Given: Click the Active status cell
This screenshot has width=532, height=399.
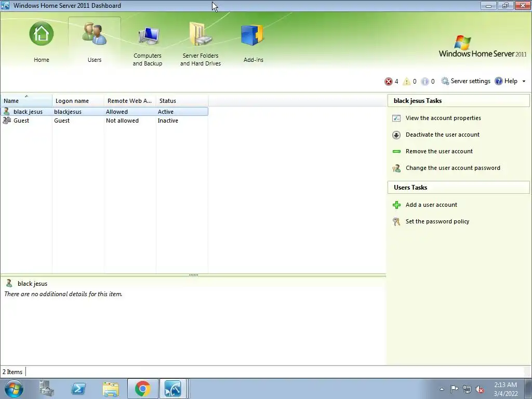Looking at the screenshot, I should (x=166, y=112).
